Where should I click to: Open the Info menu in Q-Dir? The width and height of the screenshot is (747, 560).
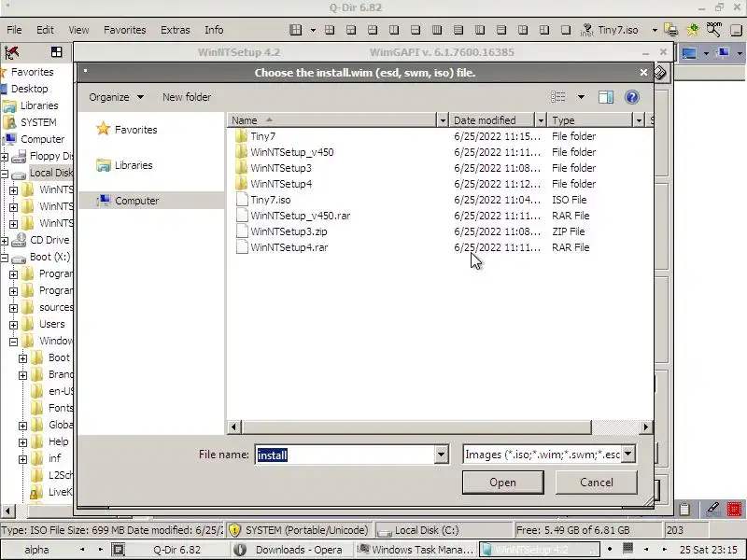214,30
